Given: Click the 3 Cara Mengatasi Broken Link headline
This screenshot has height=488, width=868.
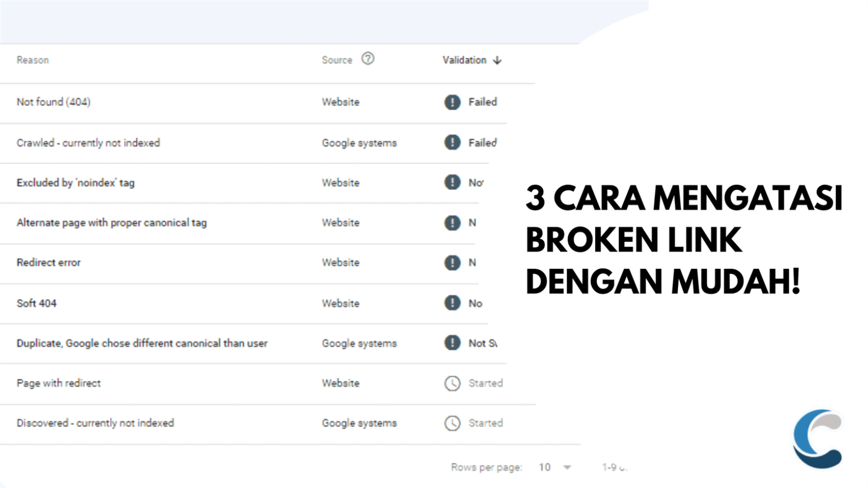Looking at the screenshot, I should pyautogui.click(x=684, y=240).
